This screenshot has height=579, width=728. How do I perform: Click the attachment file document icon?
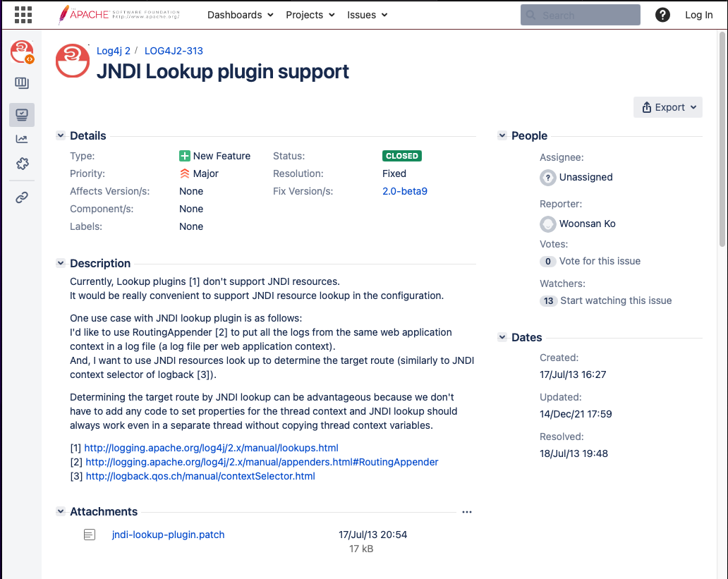click(x=90, y=535)
